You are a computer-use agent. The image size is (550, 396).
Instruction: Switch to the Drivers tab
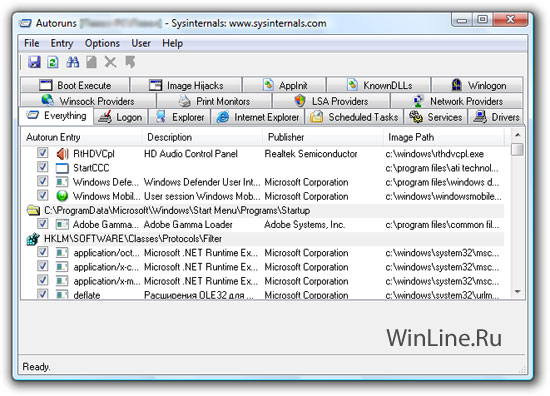coord(496,117)
